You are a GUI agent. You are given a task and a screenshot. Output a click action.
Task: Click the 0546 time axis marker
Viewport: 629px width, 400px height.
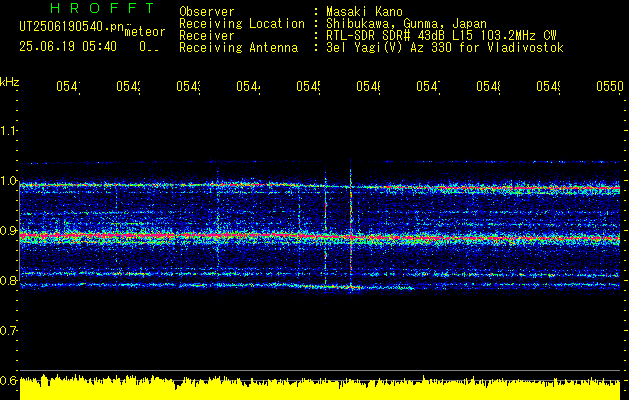coord(369,87)
